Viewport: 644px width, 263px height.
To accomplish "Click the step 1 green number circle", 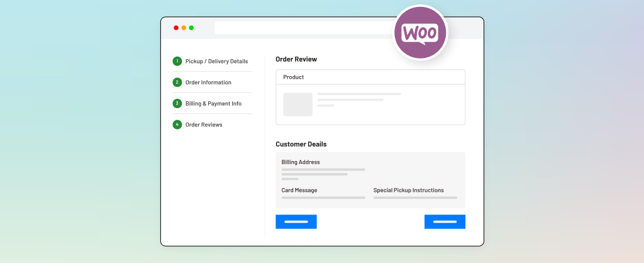I will click(x=177, y=61).
